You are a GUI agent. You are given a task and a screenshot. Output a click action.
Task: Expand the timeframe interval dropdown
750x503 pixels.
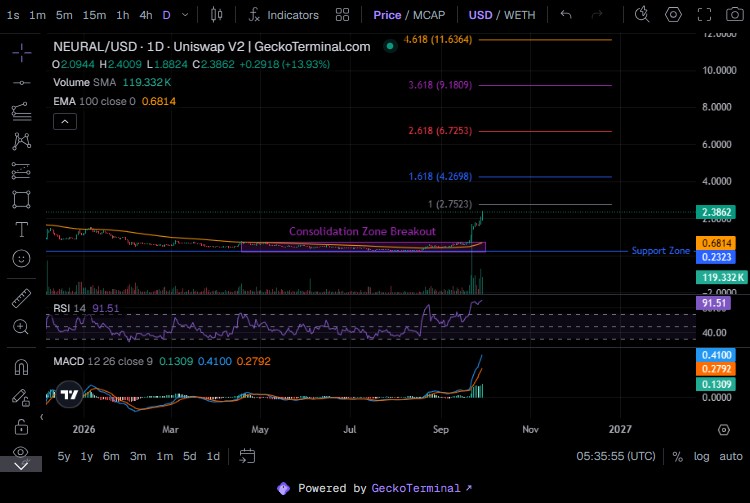(185, 15)
